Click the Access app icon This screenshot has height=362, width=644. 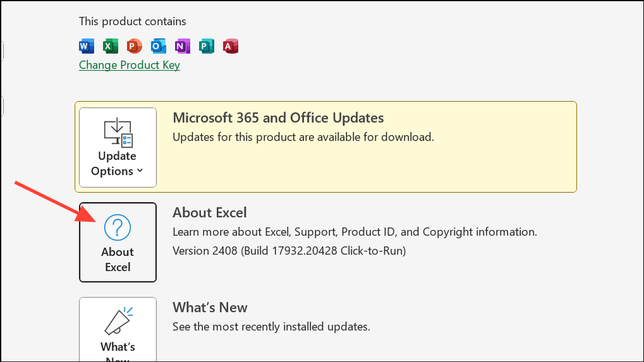click(x=231, y=46)
